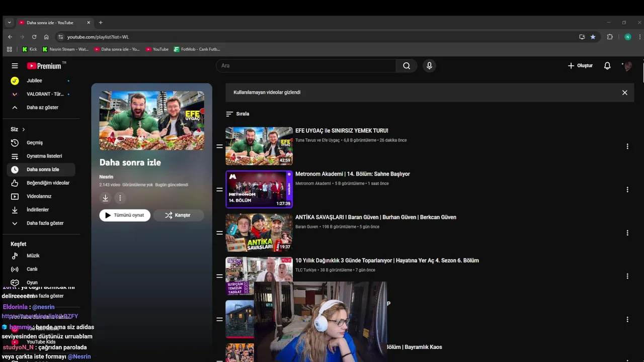Click the Ara search input field

(306, 66)
